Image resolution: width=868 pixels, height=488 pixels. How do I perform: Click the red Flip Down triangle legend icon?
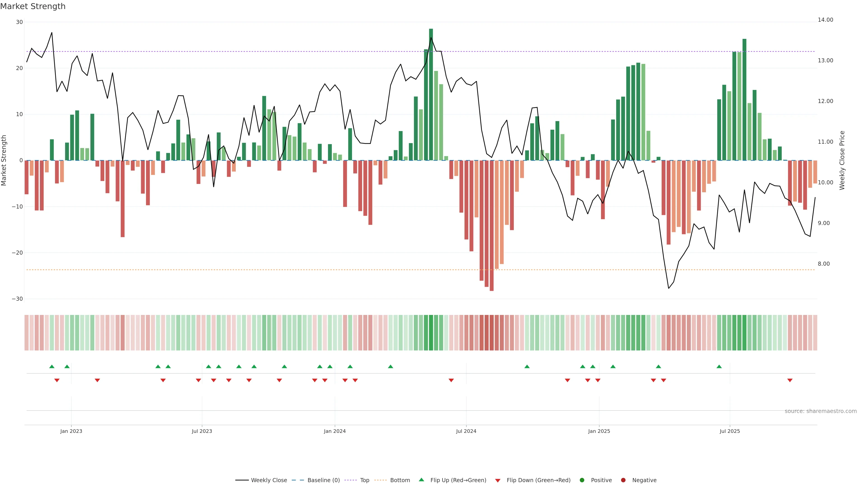click(x=498, y=480)
